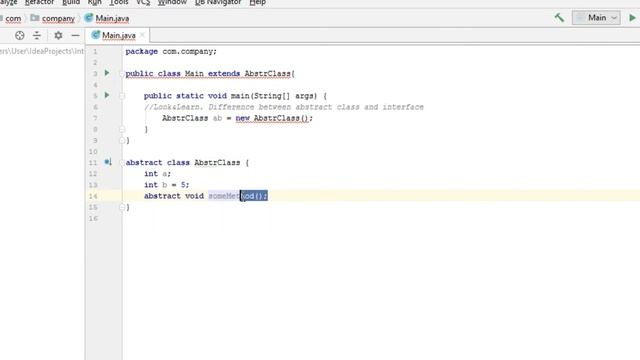Run the Main configuration with the green play button
The height and width of the screenshot is (360, 640).
[x=632, y=18]
